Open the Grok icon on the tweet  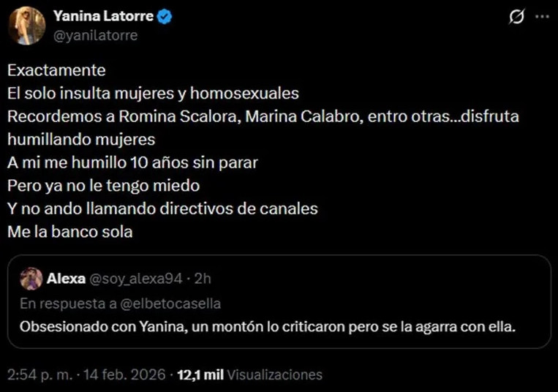point(516,18)
